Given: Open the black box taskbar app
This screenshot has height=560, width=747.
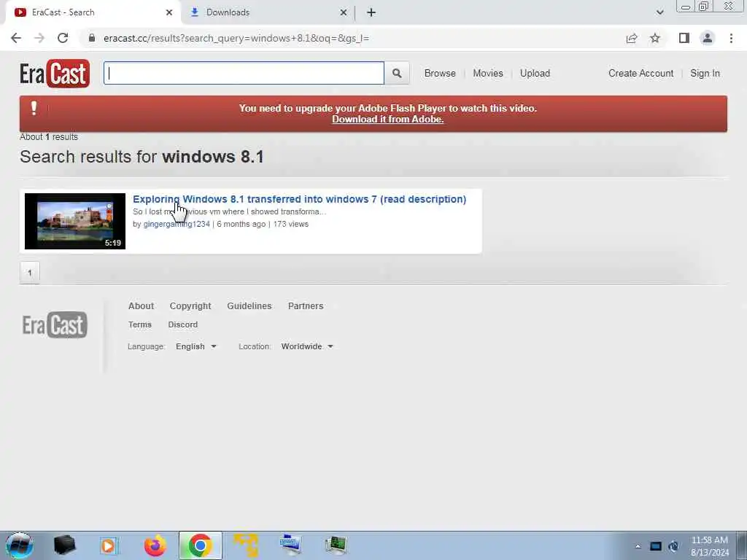Looking at the screenshot, I should (64, 545).
